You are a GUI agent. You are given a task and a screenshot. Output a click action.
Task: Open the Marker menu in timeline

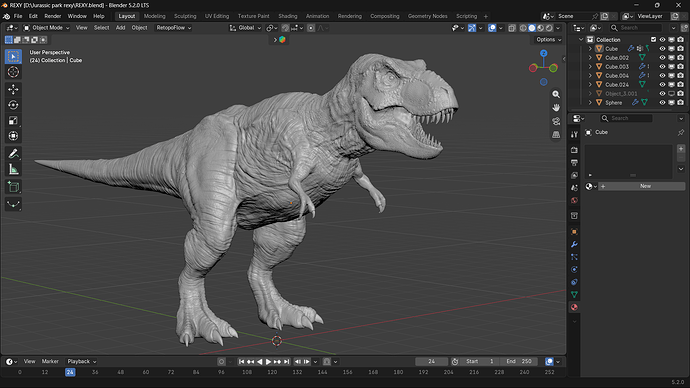coord(50,361)
